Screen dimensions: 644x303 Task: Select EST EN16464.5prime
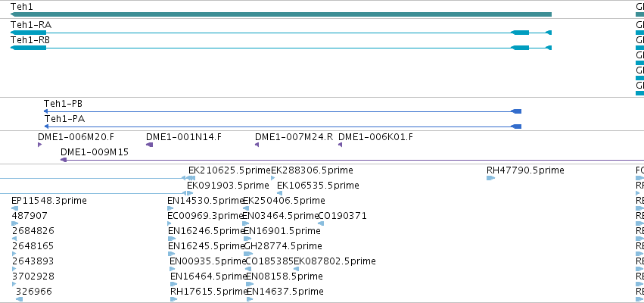pos(209,276)
